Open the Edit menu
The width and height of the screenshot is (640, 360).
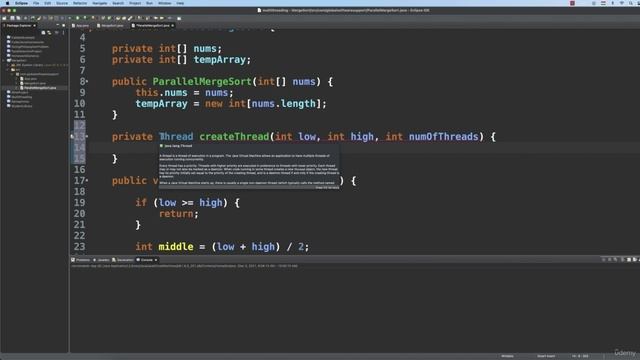[48, 3]
